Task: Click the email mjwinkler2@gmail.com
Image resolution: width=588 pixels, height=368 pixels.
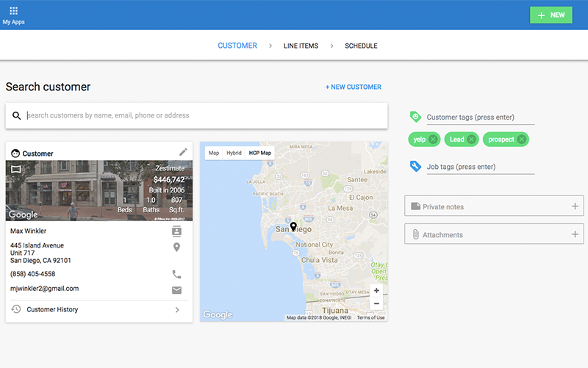Action: point(44,289)
